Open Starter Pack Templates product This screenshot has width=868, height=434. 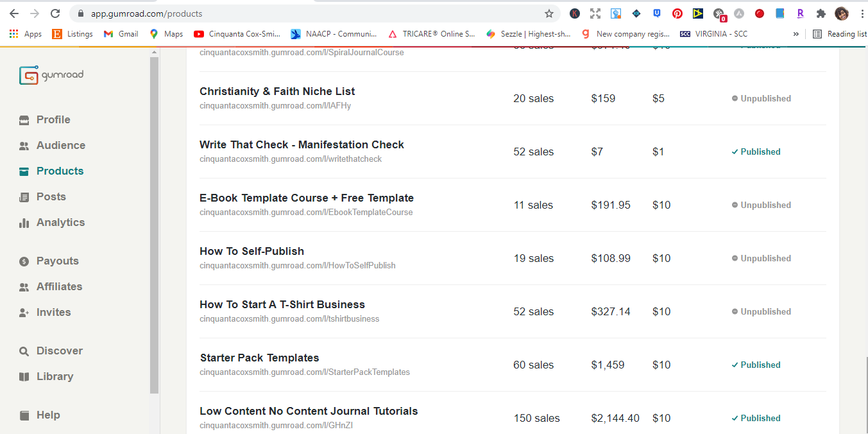(259, 358)
